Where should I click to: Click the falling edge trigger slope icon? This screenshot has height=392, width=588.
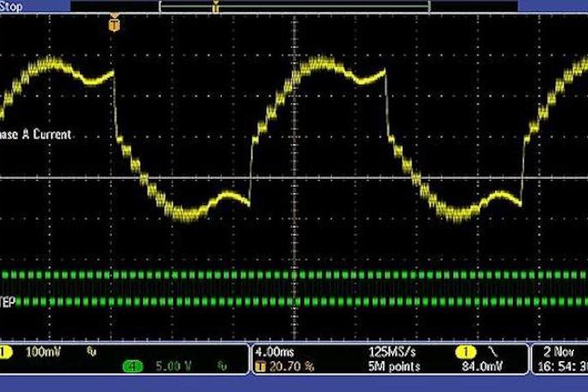pos(492,352)
